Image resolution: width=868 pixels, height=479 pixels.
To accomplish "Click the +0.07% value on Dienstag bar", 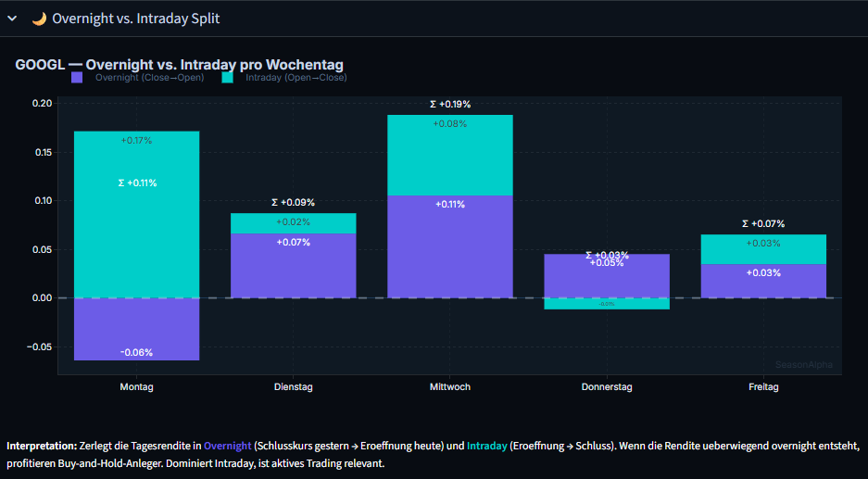I will click(294, 243).
